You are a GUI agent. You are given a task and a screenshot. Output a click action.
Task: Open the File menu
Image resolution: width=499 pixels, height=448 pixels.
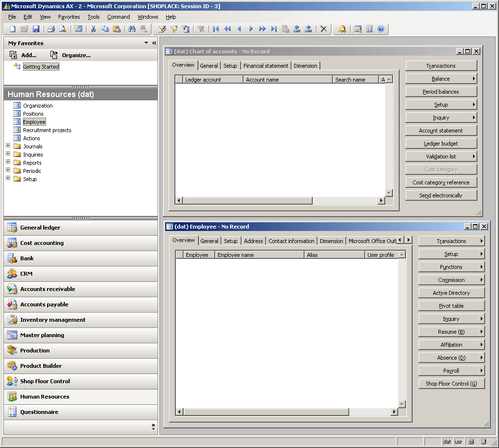[12, 17]
